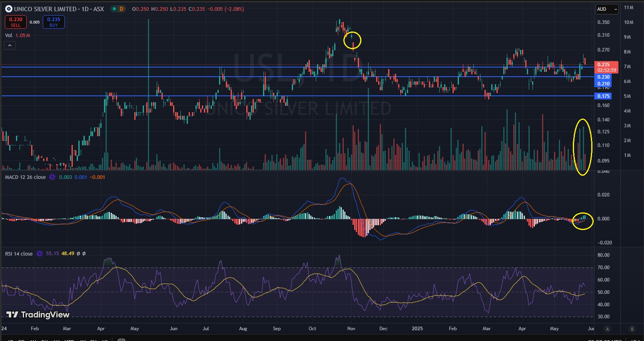Click the purple icon beside the RSI legend
Screen dimensions: 644x341
tap(40, 254)
